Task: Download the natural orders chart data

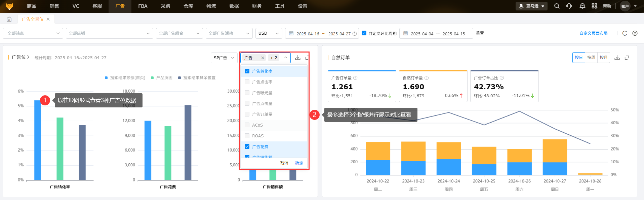Action: coord(617,58)
